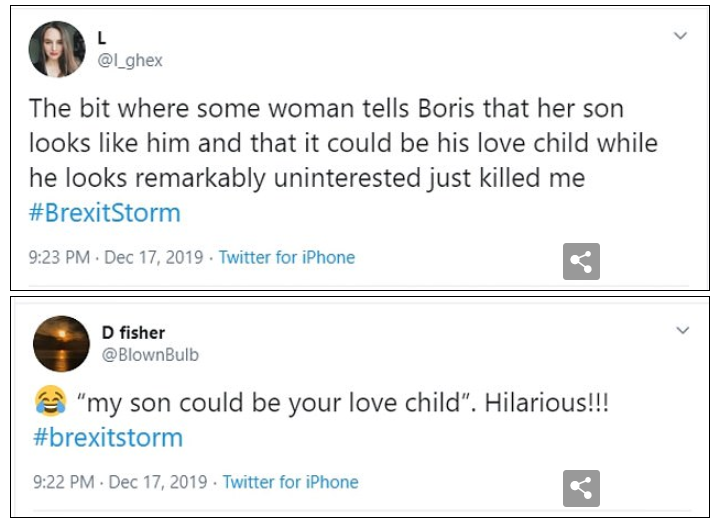Open L's profile picture
The width and height of the screenshot is (719, 522).
(57, 50)
